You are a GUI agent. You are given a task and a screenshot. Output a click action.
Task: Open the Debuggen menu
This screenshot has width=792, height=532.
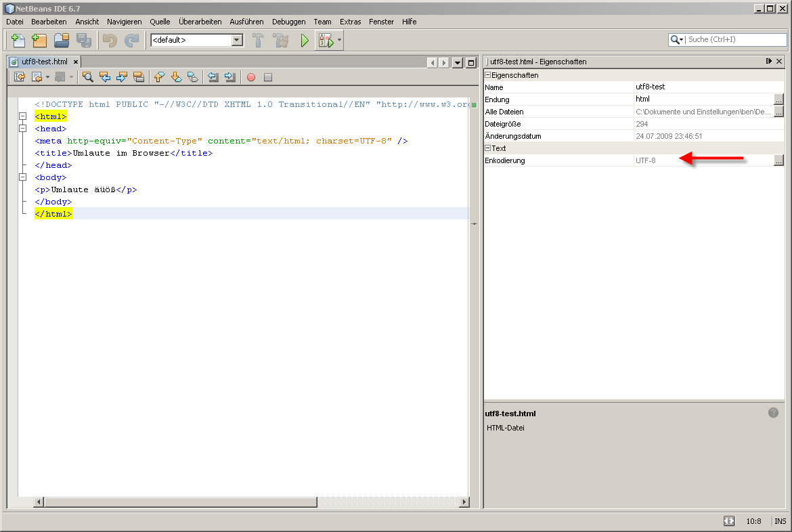288,22
